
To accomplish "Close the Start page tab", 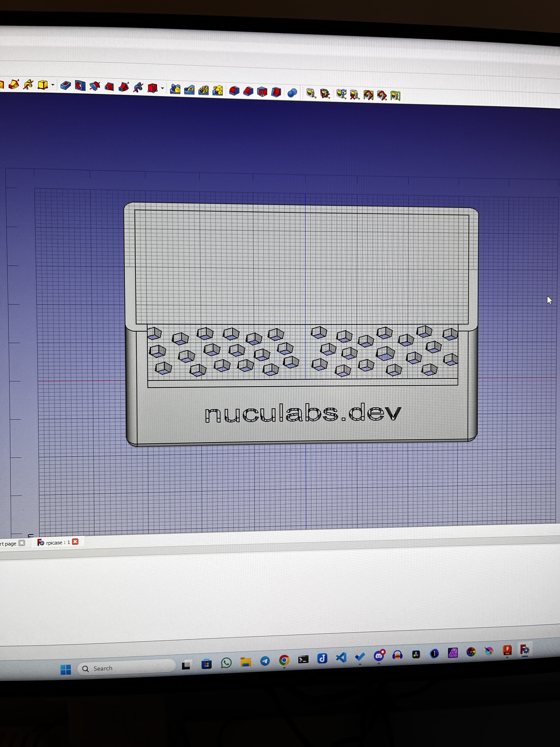I will (22, 543).
